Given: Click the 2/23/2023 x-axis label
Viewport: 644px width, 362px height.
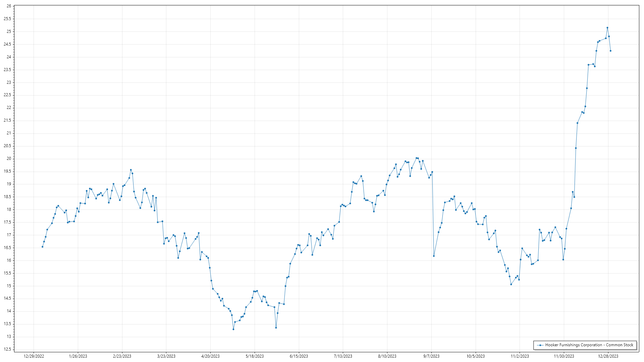Looking at the screenshot, I should 122,356.
